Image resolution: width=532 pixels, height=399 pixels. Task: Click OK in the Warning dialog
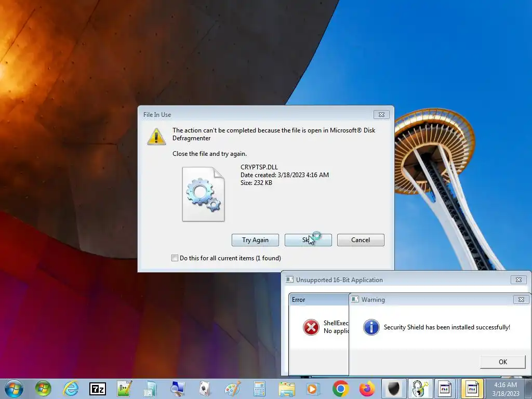(x=503, y=362)
